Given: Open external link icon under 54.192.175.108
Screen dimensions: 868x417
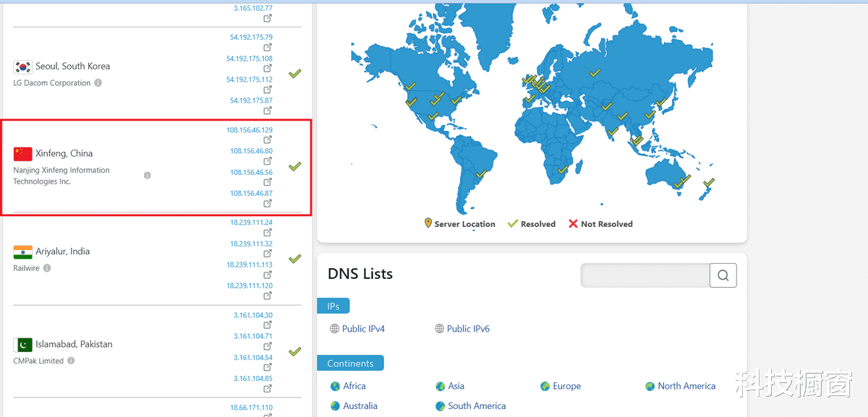Looking at the screenshot, I should [268, 69].
